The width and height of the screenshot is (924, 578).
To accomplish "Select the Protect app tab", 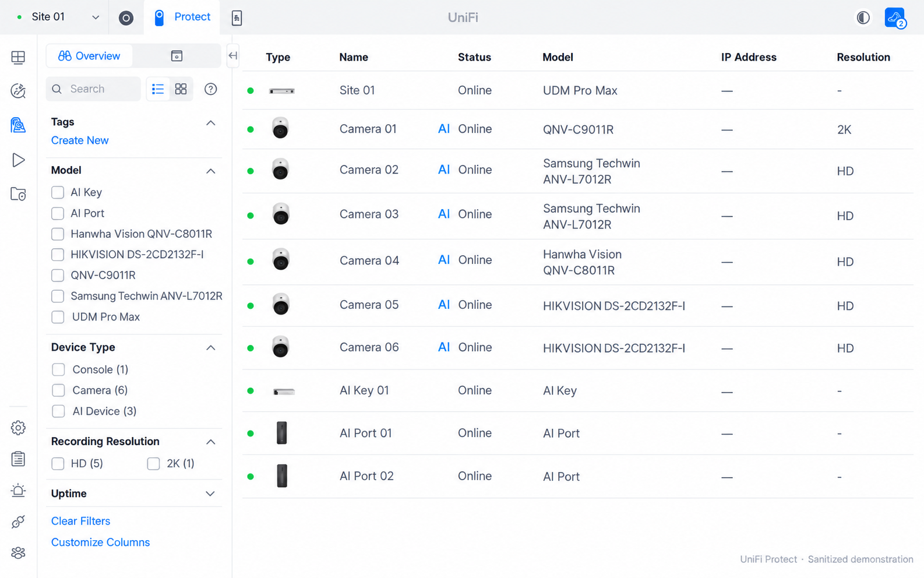I will (x=182, y=17).
